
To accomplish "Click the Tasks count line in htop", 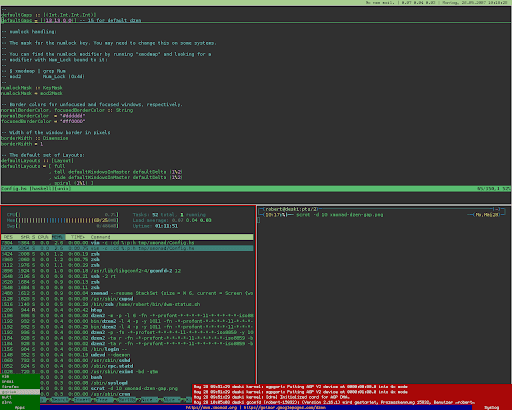I will [169, 215].
